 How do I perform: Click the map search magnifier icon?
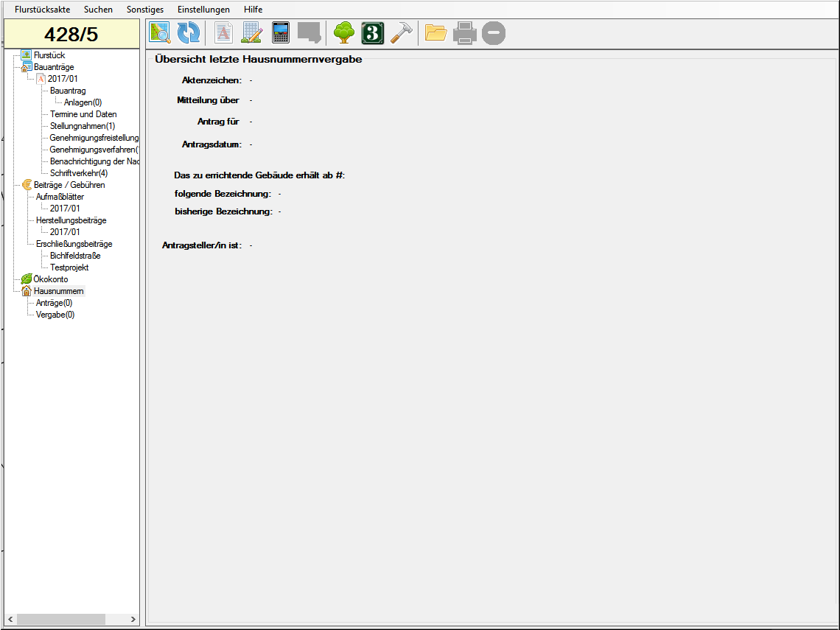click(x=160, y=32)
